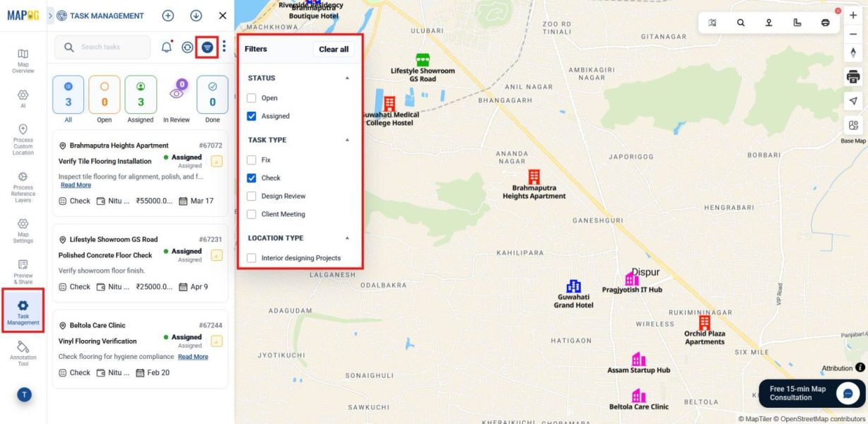Collapse the TASK TYPE filter section

[x=347, y=140]
